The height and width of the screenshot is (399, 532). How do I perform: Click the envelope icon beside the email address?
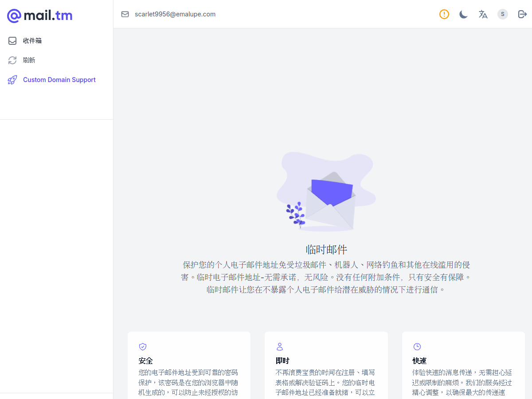pos(125,14)
